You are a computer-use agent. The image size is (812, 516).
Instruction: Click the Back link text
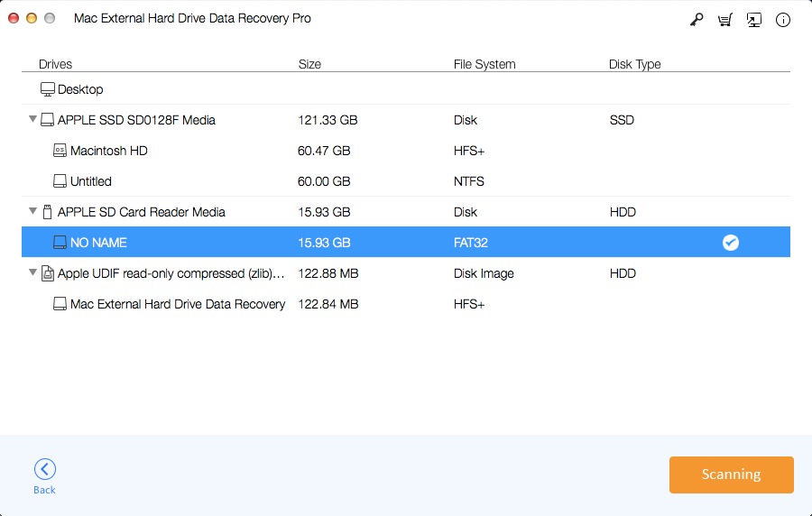44,490
